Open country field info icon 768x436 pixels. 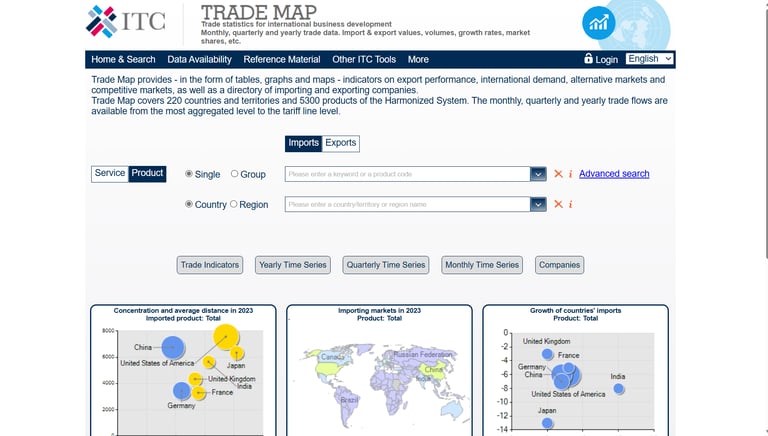[571, 204]
